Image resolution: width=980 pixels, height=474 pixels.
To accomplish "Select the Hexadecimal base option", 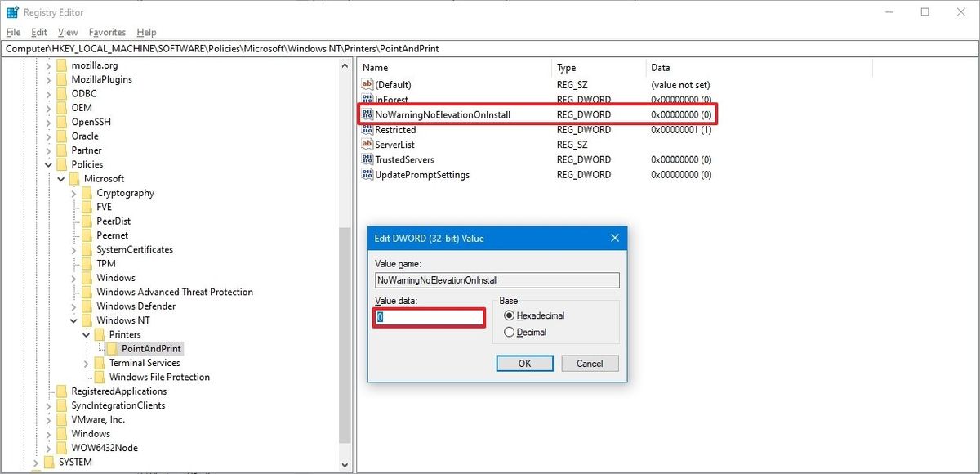I will tap(510, 315).
